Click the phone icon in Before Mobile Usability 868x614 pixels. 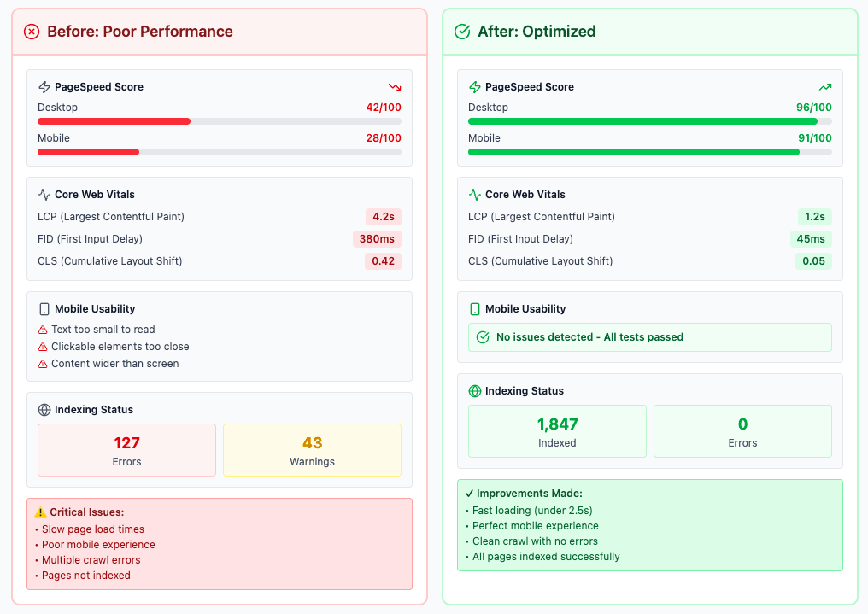click(44, 308)
